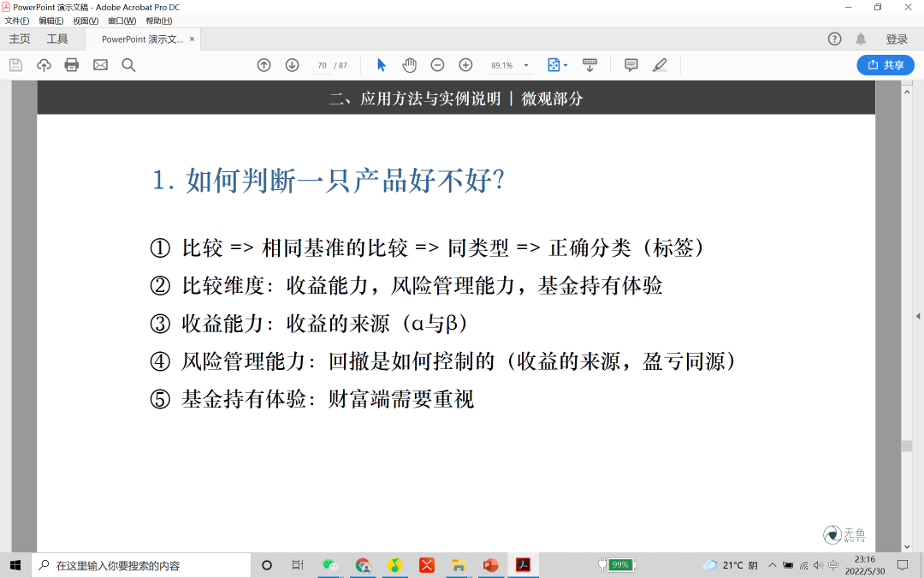Open the hidden icons chevron in system tray

click(x=773, y=564)
